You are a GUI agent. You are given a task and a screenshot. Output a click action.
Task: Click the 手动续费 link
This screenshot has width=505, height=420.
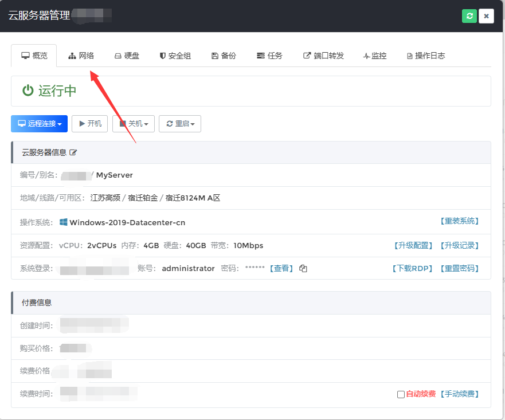(460, 394)
